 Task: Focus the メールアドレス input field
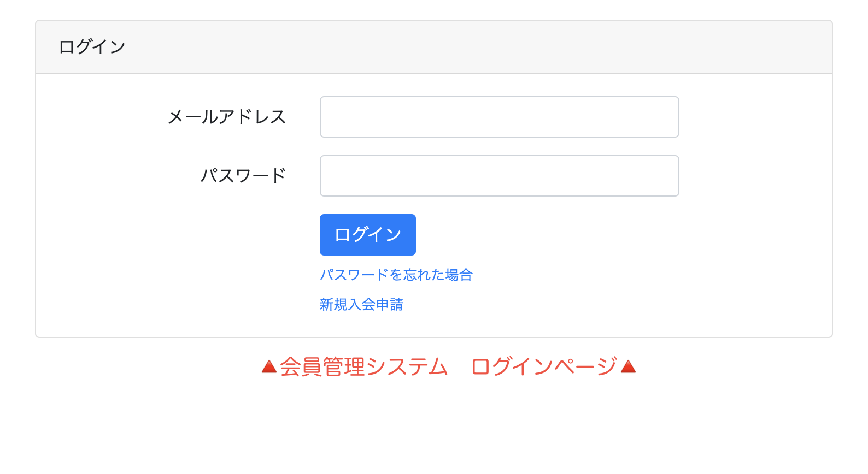499,117
